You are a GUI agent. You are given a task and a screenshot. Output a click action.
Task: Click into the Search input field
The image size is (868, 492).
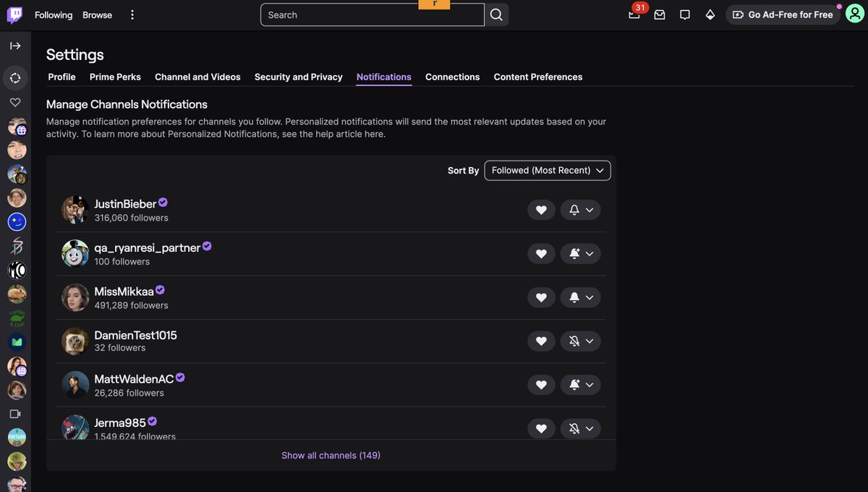[x=373, y=14]
